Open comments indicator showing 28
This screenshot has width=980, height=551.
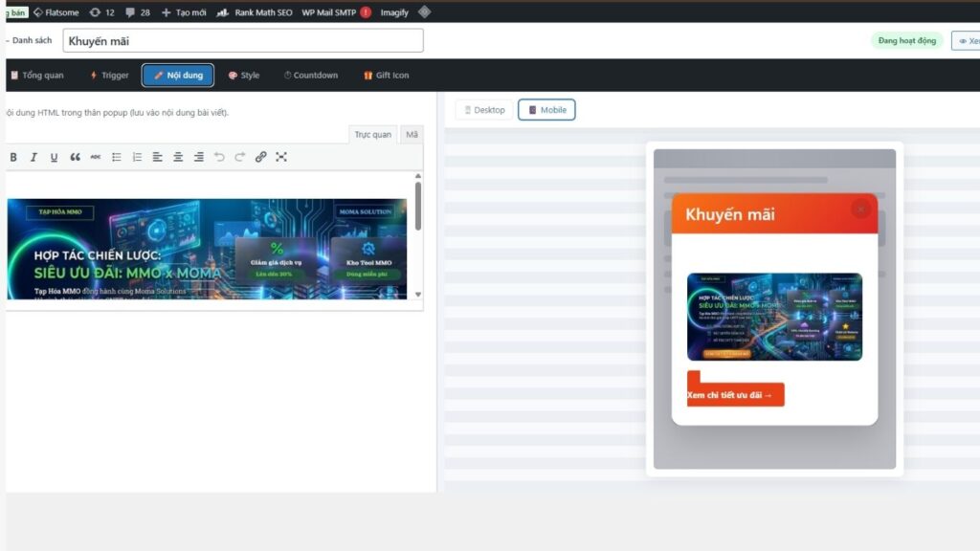[x=138, y=11]
